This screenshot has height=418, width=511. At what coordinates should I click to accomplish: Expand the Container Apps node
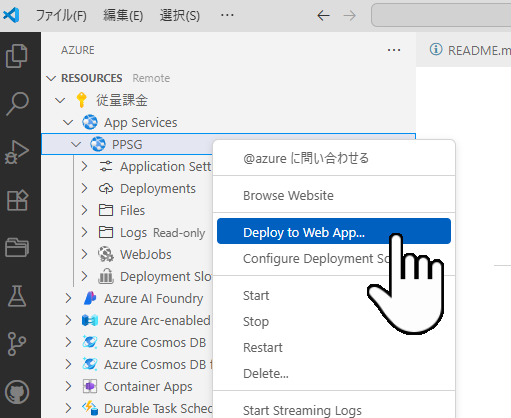69,386
